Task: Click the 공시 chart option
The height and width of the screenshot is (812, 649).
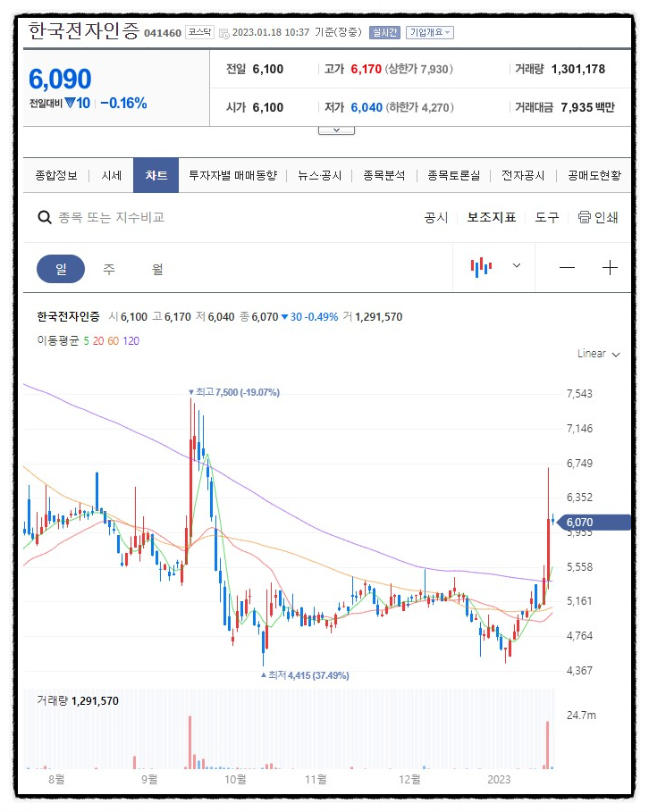Action: coord(436,217)
